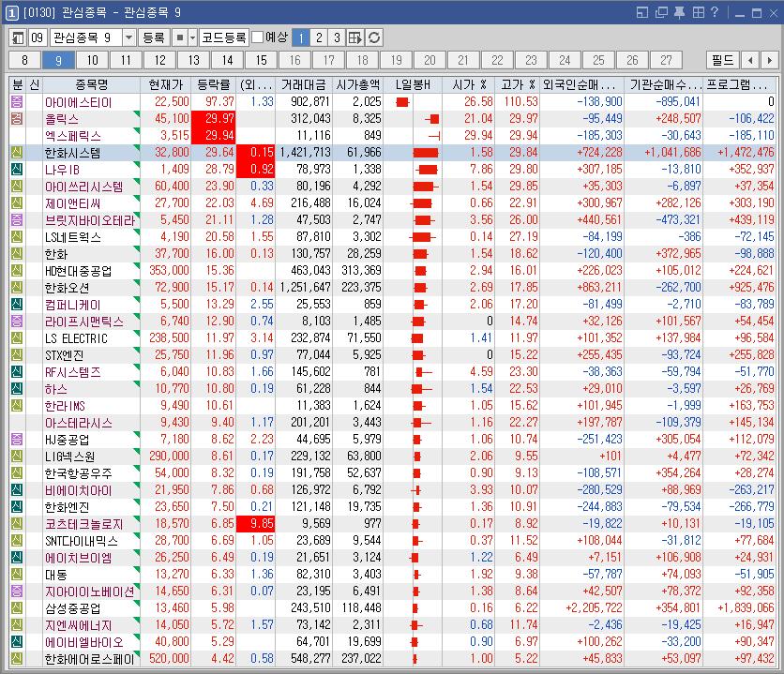Open help with the question mark icon
The height and width of the screenshot is (674, 784).
point(715,12)
